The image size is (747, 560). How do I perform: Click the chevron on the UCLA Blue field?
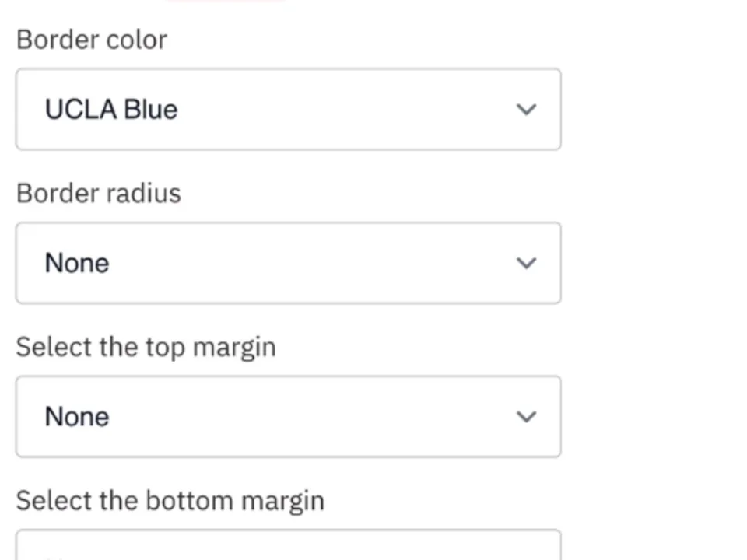tap(526, 109)
